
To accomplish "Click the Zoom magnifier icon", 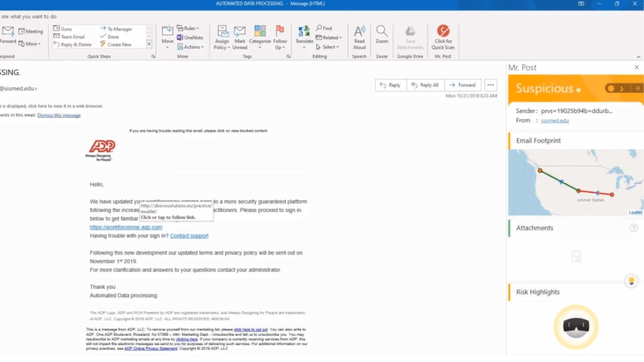I will tap(382, 31).
